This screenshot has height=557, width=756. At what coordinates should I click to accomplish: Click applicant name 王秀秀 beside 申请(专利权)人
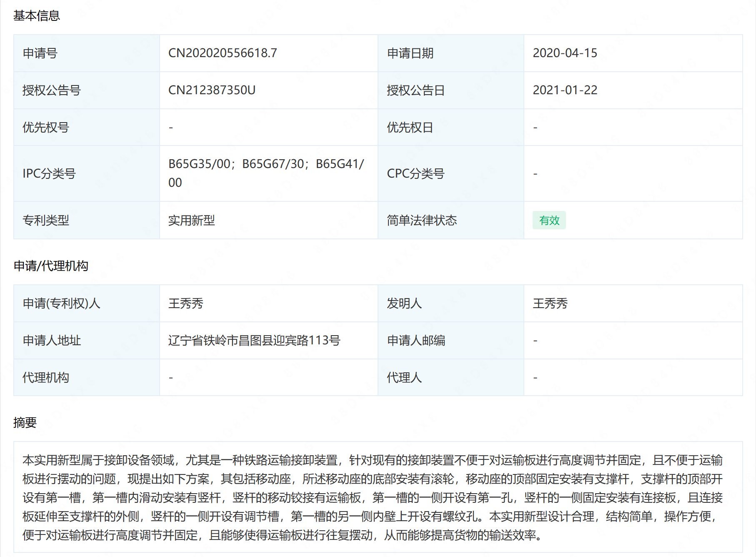tap(185, 303)
